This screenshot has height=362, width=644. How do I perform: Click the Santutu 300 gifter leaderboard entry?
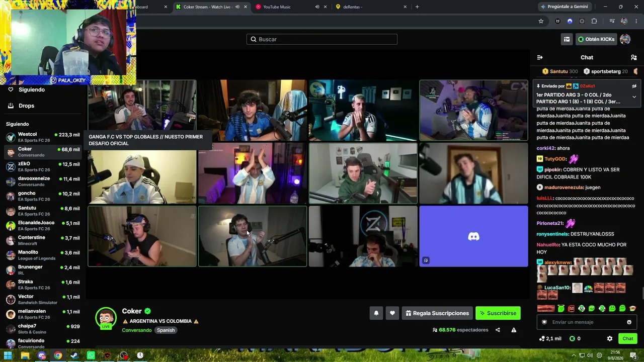coord(559,71)
